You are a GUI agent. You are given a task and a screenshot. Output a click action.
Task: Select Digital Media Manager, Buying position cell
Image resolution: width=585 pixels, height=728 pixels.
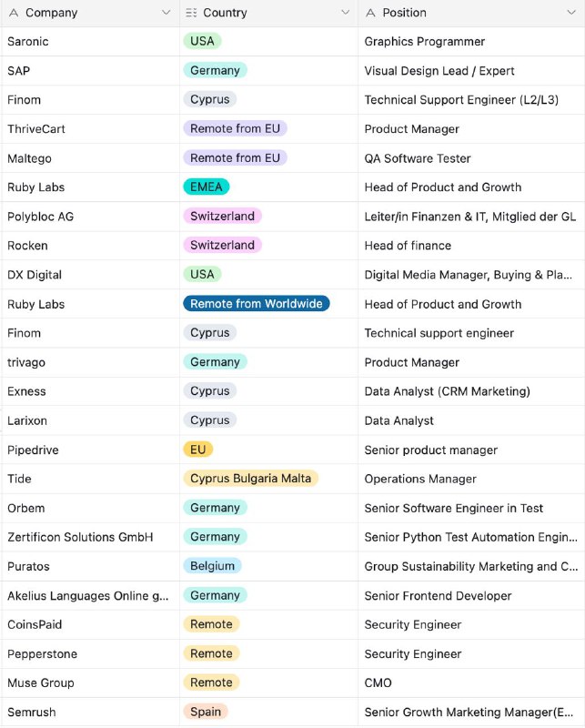pos(471,275)
